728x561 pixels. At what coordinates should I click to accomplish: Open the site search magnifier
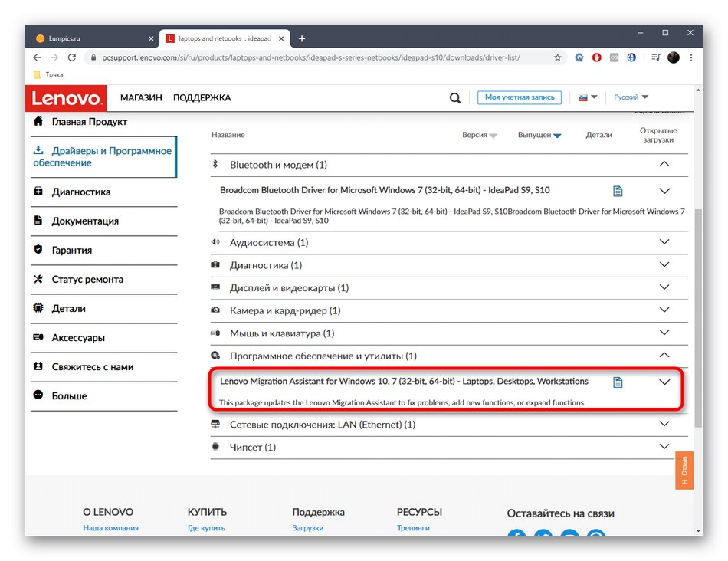click(455, 98)
